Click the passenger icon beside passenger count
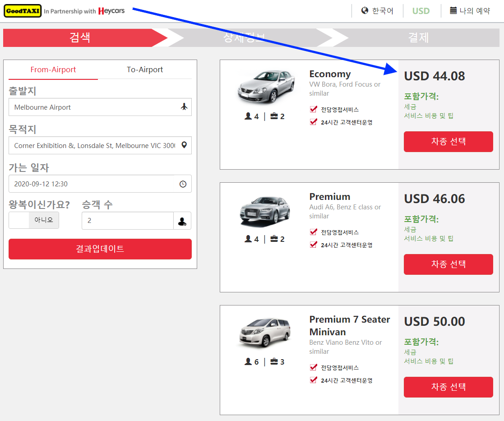504x421 pixels. point(182,221)
